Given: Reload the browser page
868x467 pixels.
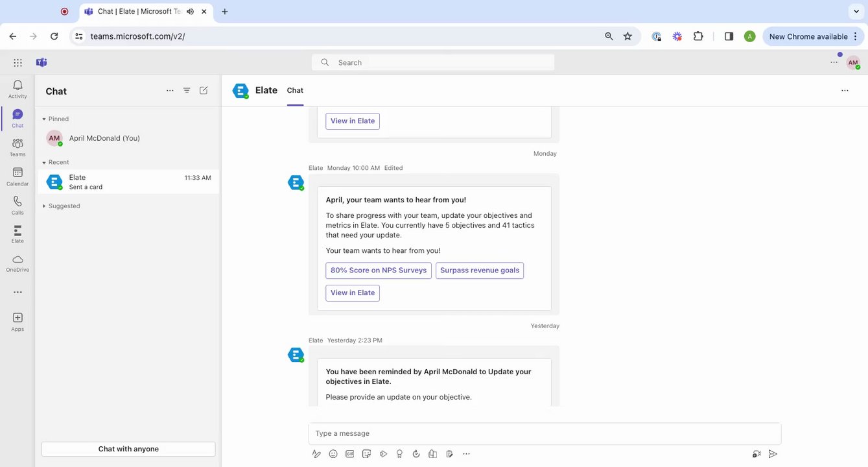Looking at the screenshot, I should [x=54, y=36].
